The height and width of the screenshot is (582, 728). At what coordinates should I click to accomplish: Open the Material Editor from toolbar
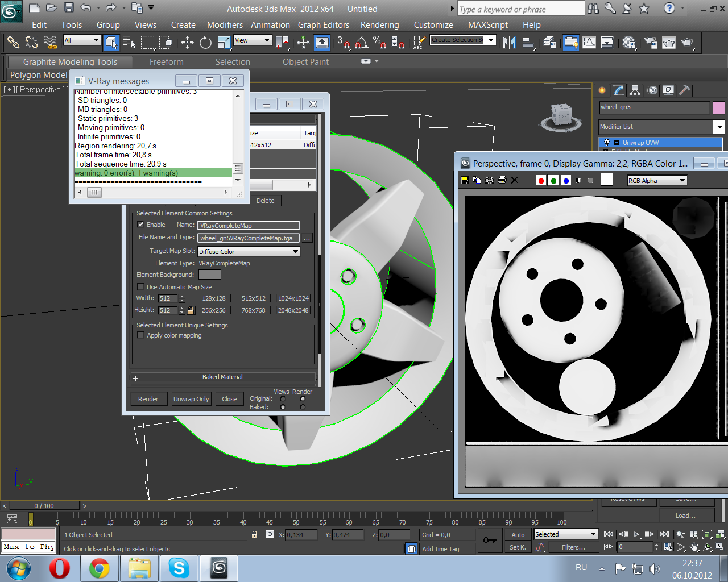click(x=629, y=43)
